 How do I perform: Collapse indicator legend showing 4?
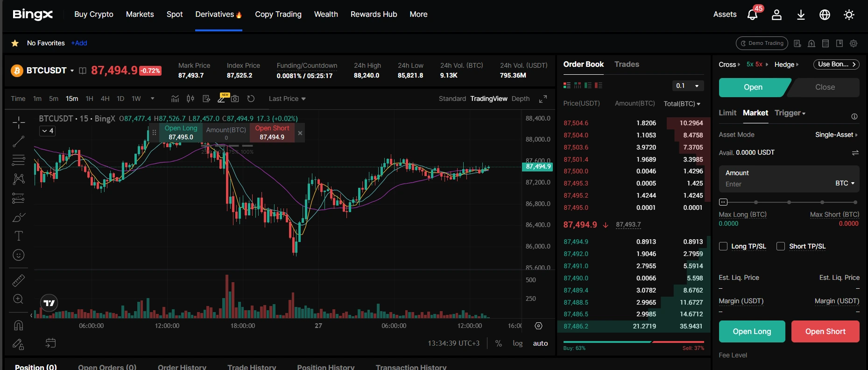tap(48, 131)
